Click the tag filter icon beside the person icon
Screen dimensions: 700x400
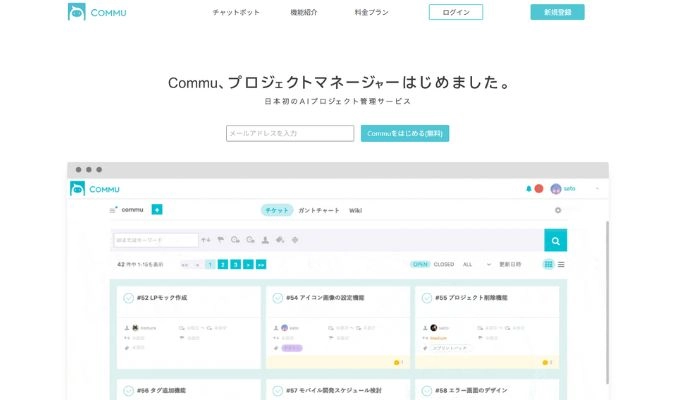(280, 240)
